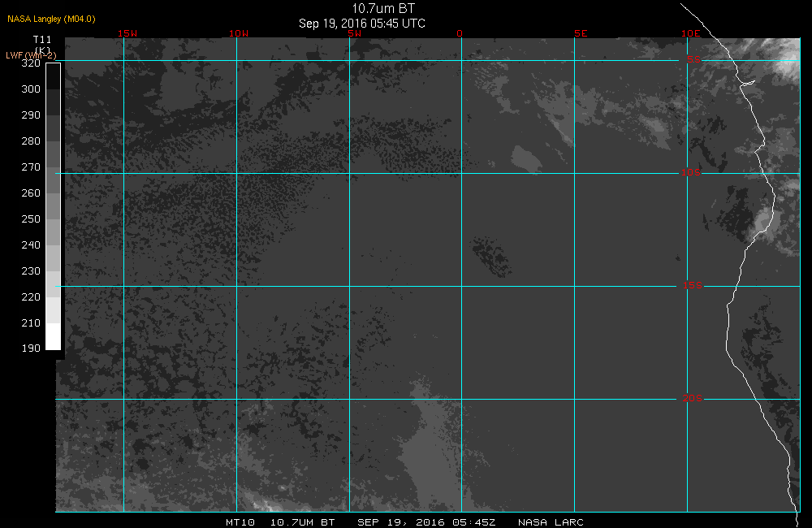Click the 'LWF (Wm-2)' label
The image size is (812, 528).
(x=31, y=55)
